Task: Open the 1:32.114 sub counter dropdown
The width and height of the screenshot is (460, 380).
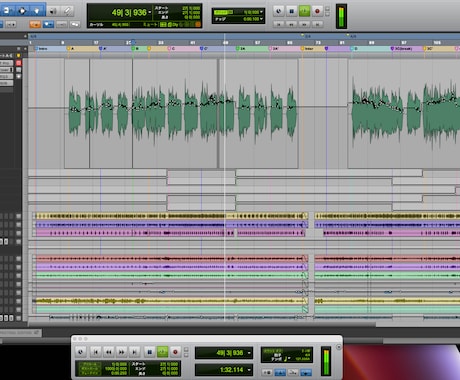Action: point(249,370)
